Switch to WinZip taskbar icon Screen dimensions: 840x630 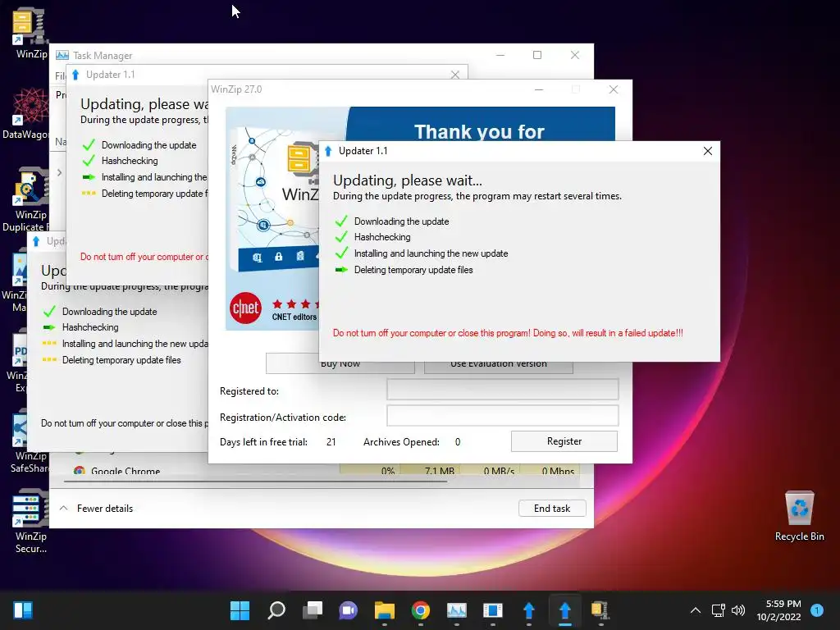(x=600, y=610)
